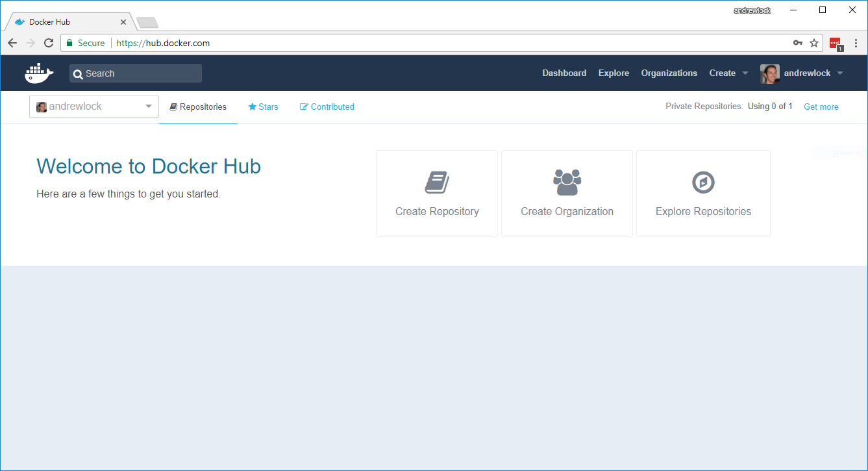Switch to the Contributed tab

327,107
